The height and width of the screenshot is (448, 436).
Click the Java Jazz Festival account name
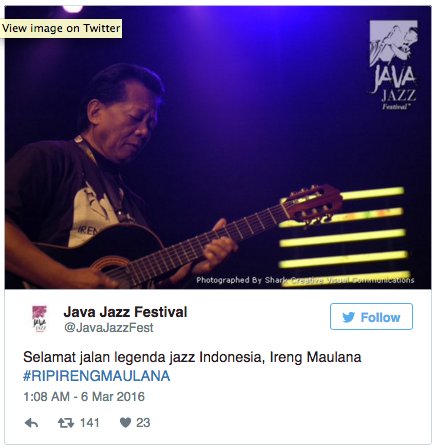click(x=125, y=312)
